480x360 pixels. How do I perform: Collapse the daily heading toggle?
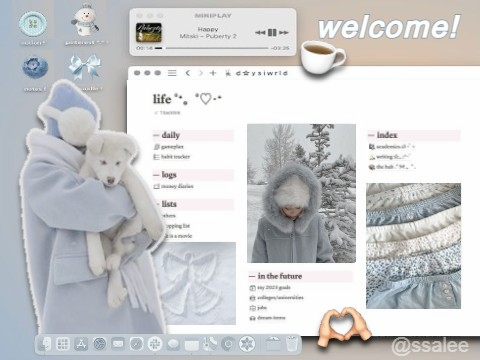pyautogui.click(x=156, y=135)
